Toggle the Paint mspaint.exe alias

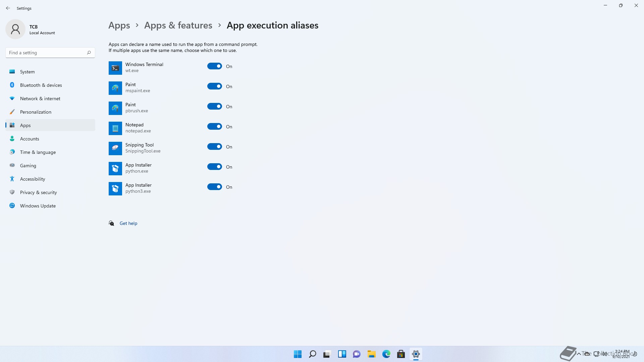tap(214, 86)
